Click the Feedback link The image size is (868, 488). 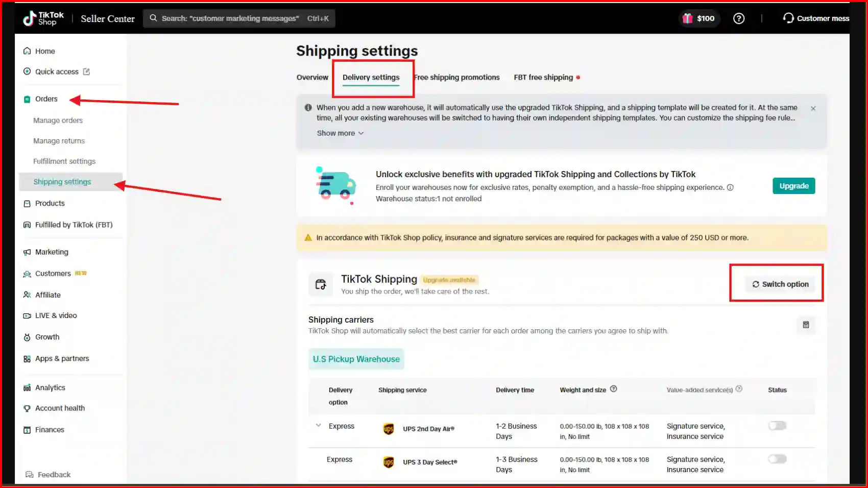[x=54, y=475]
